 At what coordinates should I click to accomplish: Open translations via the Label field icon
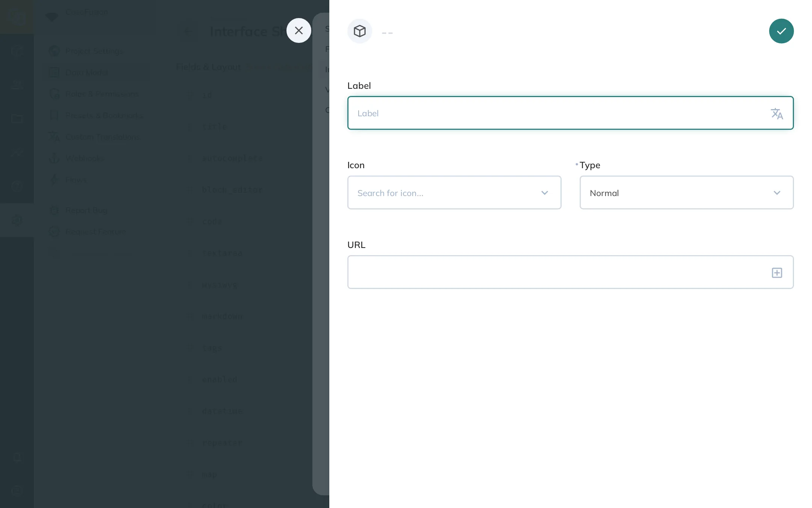click(x=777, y=113)
